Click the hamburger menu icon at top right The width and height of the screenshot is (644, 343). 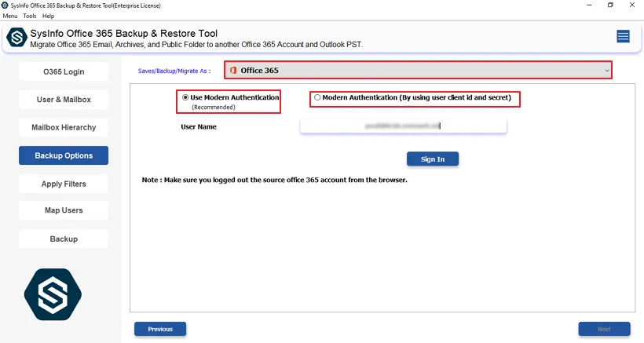click(x=623, y=36)
